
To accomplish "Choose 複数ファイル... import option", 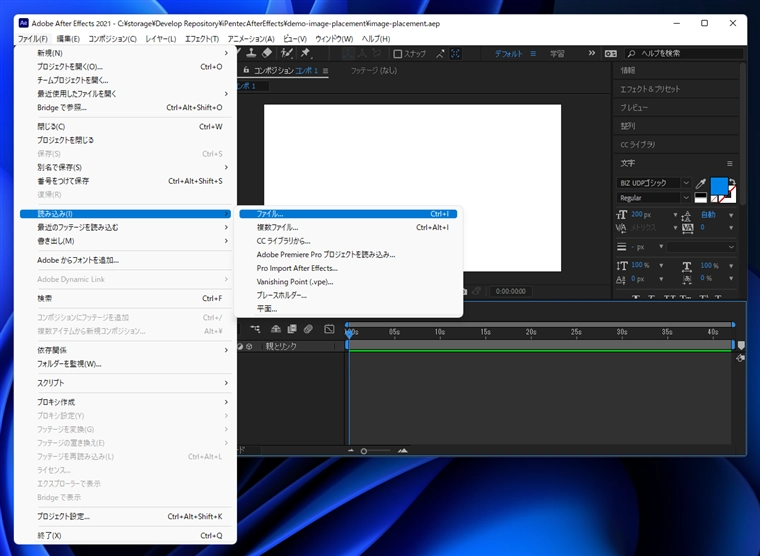I will coord(348,227).
